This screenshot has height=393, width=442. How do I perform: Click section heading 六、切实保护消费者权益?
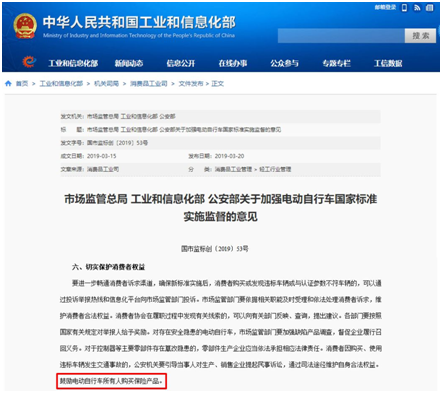click(109, 267)
